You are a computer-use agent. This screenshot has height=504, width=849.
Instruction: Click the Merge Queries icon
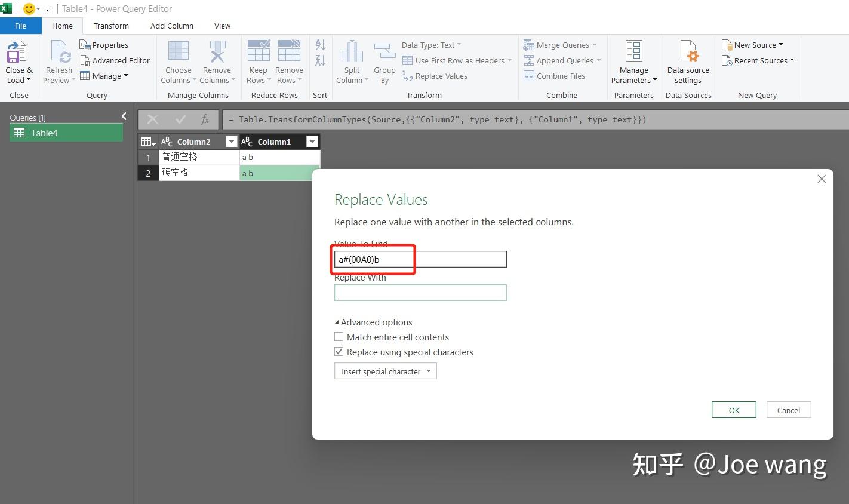[x=529, y=44]
